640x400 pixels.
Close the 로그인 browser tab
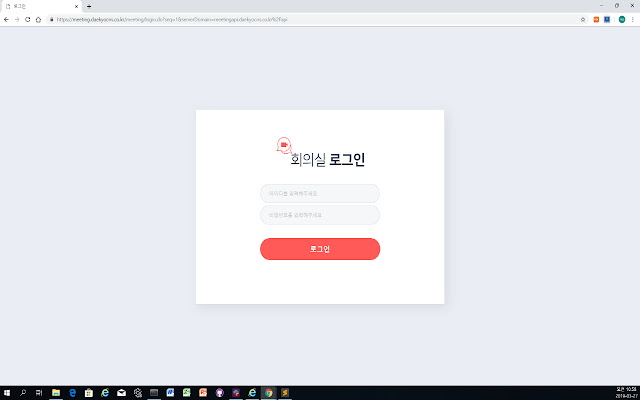(x=76, y=7)
